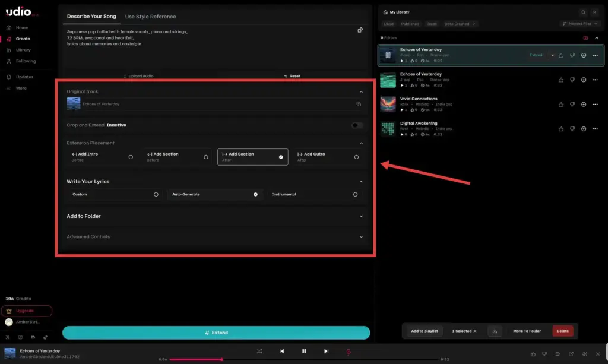The image size is (608, 364).
Task: Switch to Use Style Reference tab
Action: click(150, 17)
